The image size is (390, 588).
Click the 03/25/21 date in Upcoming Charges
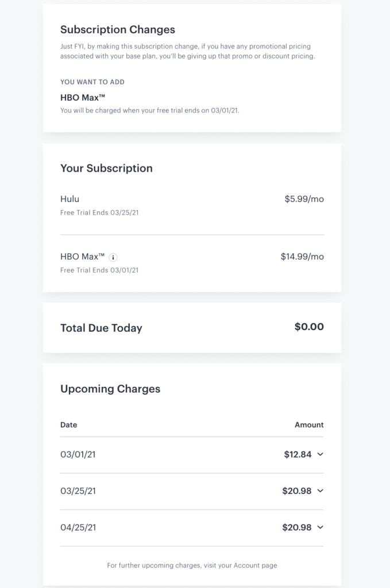point(78,491)
